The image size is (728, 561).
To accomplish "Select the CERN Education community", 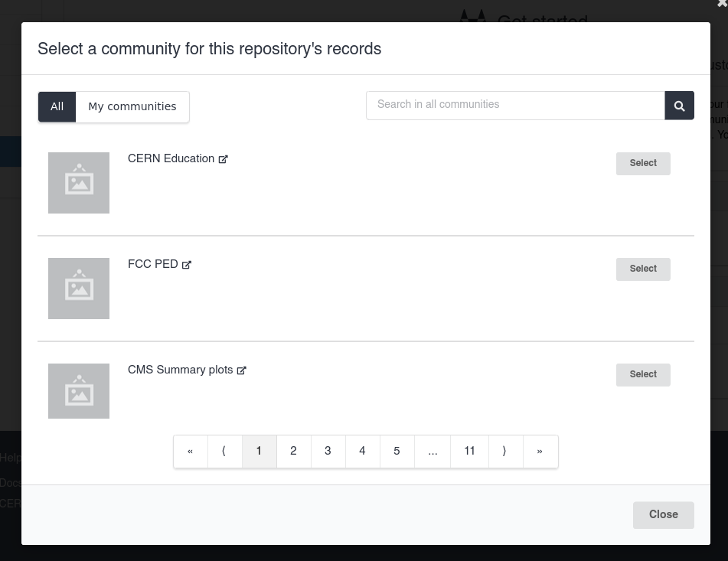I will pyautogui.click(x=643, y=164).
